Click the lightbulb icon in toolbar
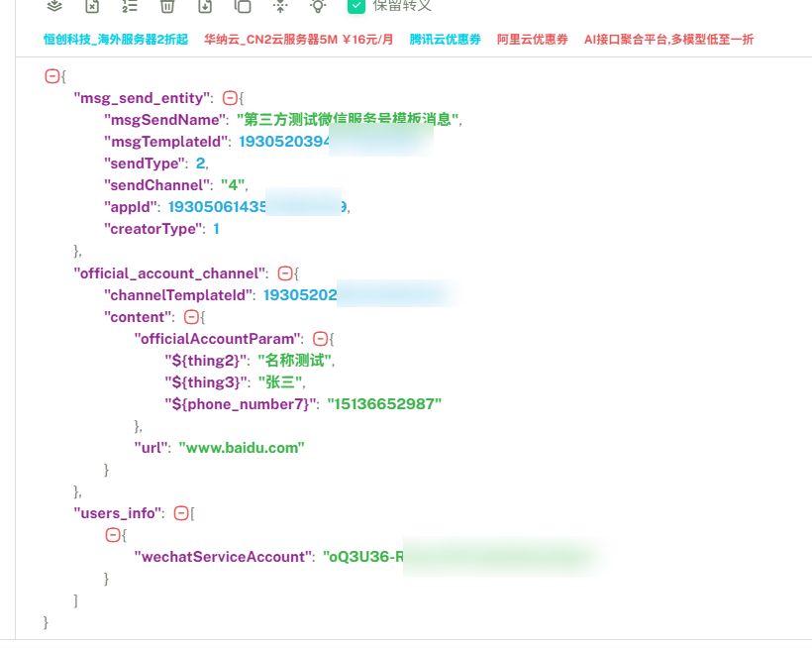This screenshot has height=648, width=812. 318,6
